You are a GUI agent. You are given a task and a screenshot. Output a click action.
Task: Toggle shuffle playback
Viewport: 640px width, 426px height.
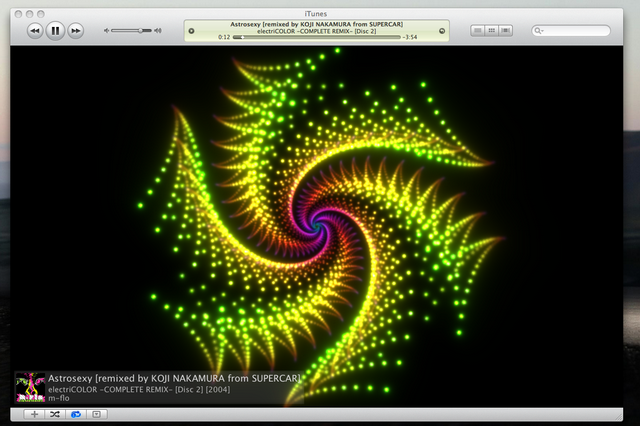click(x=55, y=414)
